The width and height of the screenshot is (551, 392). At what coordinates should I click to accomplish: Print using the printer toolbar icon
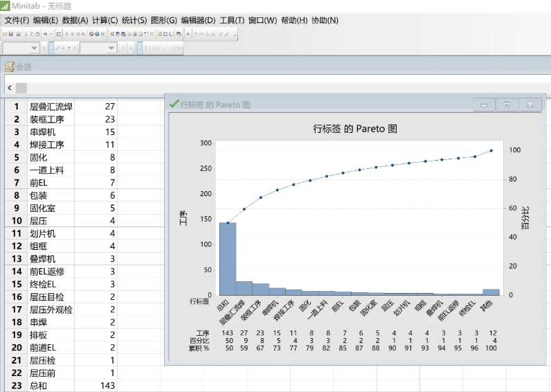[19, 34]
